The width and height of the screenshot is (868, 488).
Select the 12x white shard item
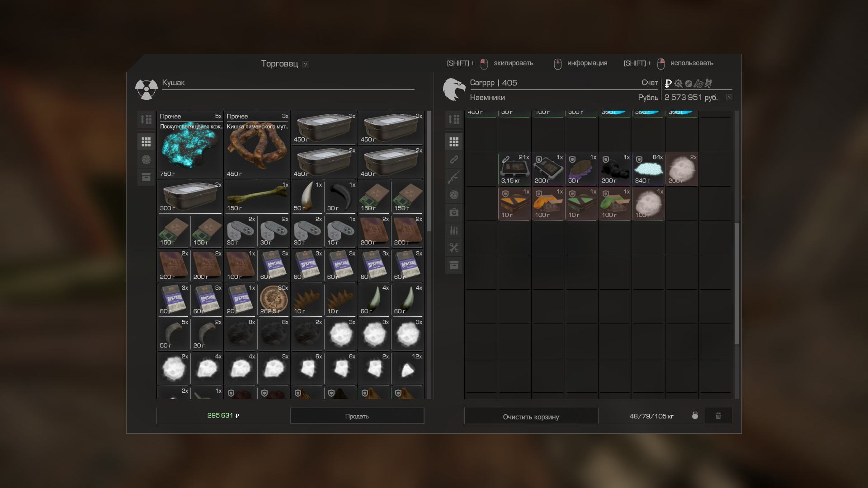(x=407, y=368)
